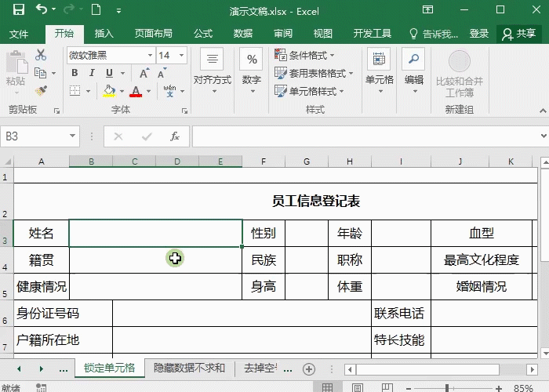Click the 共享 share button
549x392 pixels.
519,34
